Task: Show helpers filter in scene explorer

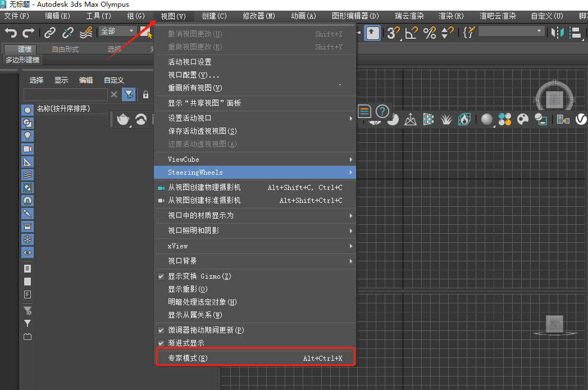Action: click(x=28, y=162)
